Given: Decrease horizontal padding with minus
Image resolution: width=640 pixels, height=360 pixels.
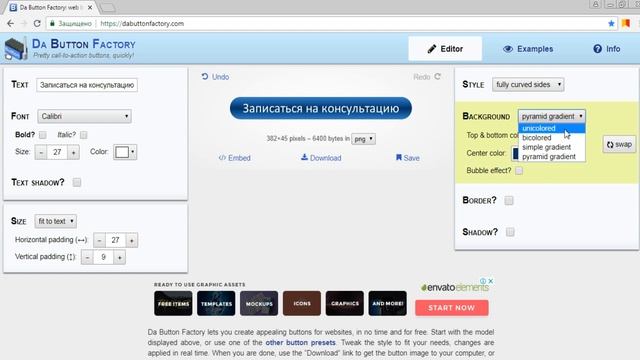Looking at the screenshot, I should pyautogui.click(x=99, y=240).
